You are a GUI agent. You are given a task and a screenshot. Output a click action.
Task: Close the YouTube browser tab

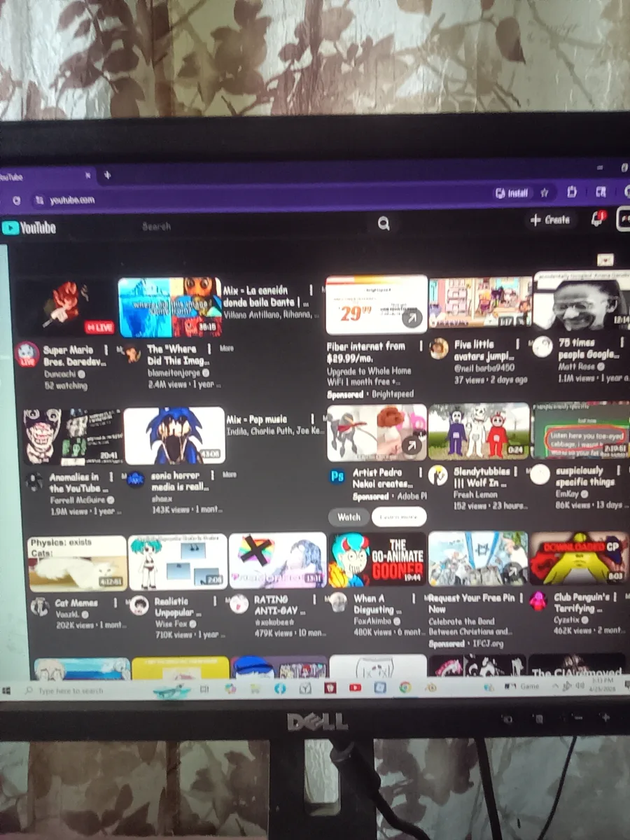tap(87, 176)
